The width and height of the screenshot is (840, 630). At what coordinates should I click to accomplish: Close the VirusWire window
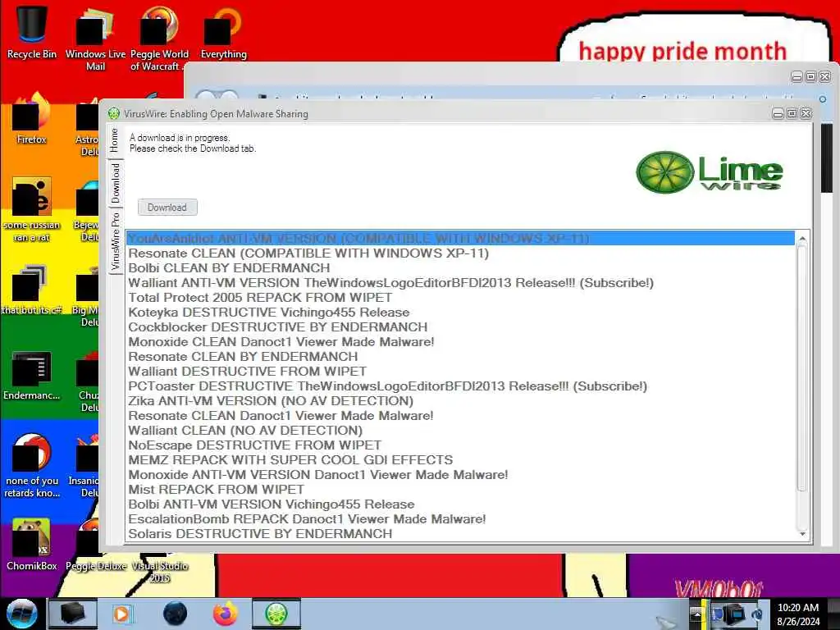coord(806,113)
